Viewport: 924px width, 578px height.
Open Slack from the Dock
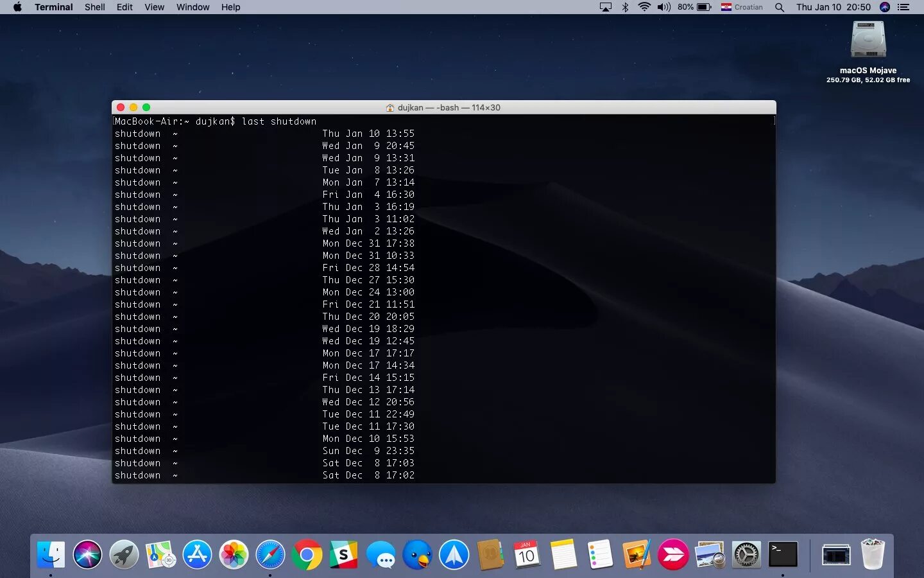pyautogui.click(x=344, y=554)
